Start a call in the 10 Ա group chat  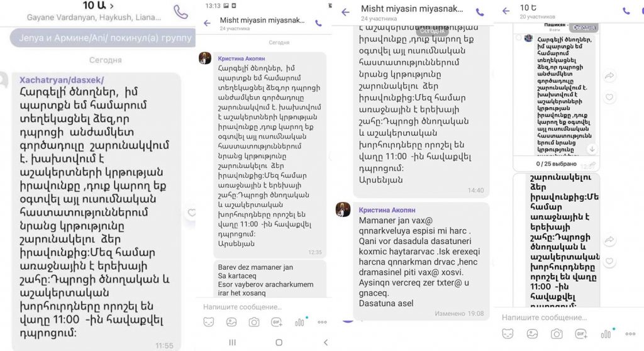pos(180,12)
